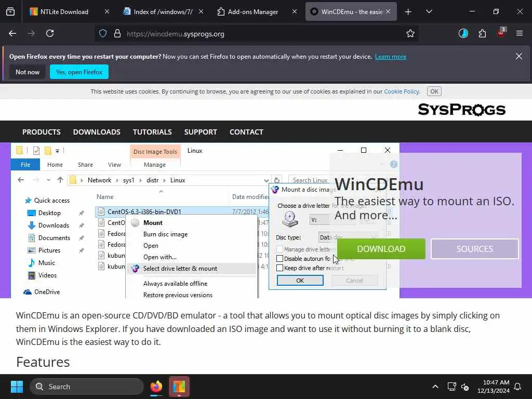This screenshot has height=399, width=532.
Task: Open the notifications bell icon
Action: pos(518,387)
